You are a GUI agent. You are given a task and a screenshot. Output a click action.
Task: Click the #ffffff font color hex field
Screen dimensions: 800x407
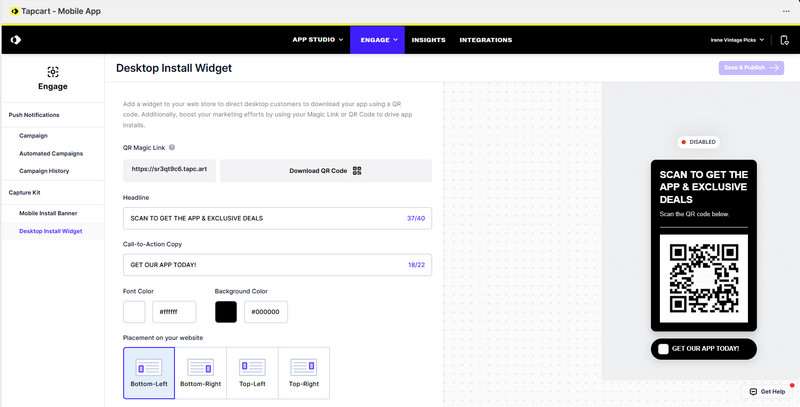173,312
